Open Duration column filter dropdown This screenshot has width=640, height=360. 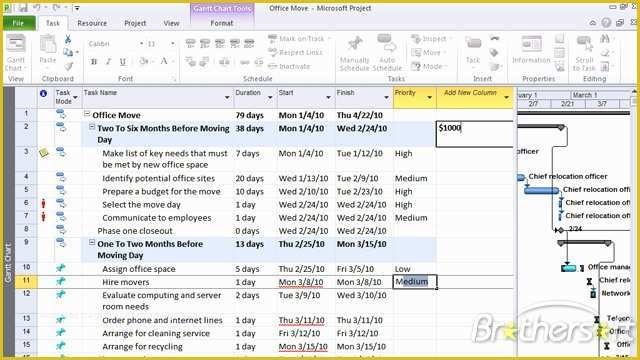click(x=270, y=98)
